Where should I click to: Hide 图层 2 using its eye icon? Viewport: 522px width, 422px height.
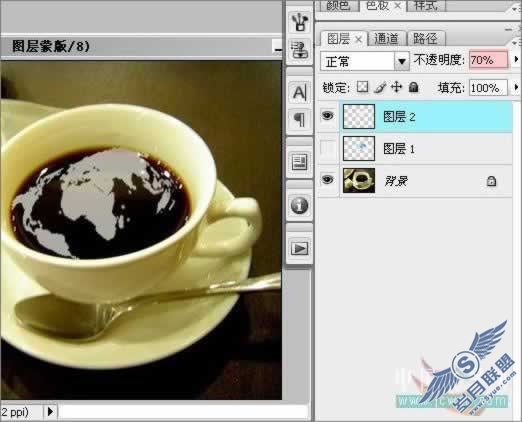tap(328, 116)
